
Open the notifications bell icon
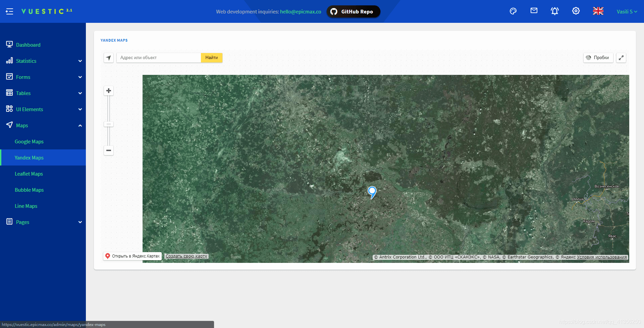tap(555, 11)
